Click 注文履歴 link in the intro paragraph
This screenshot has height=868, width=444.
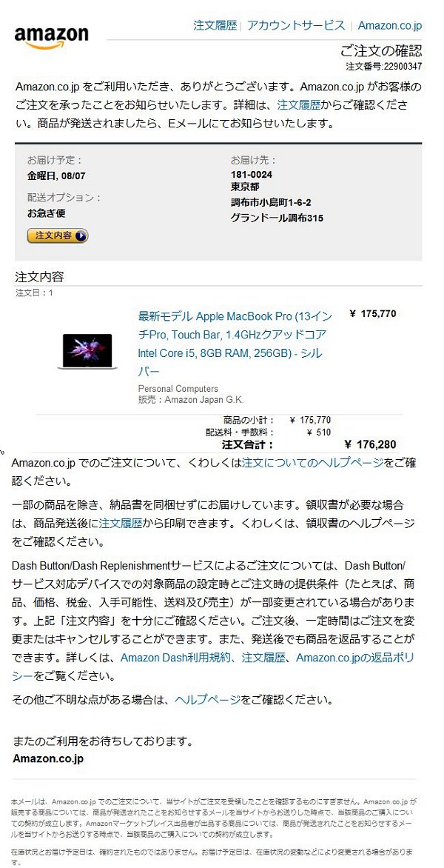298,104
